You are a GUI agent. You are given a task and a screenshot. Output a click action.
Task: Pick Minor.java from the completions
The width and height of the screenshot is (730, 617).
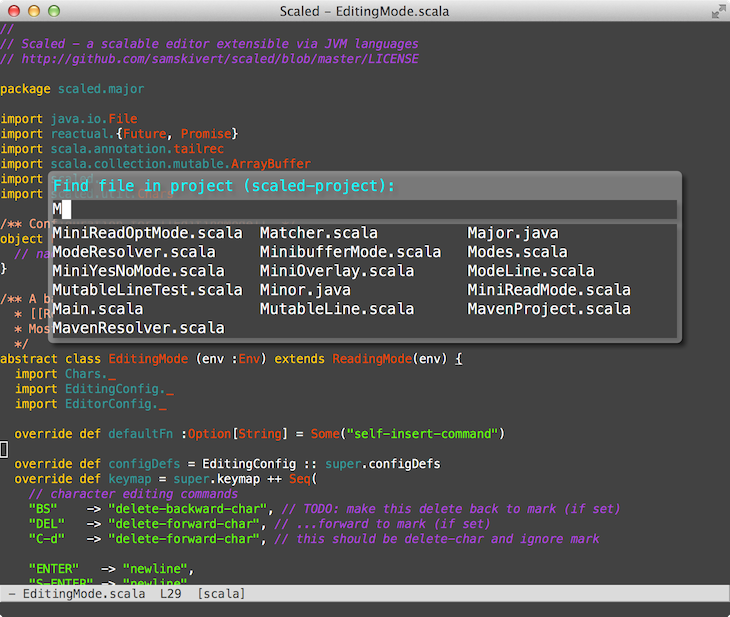click(305, 290)
